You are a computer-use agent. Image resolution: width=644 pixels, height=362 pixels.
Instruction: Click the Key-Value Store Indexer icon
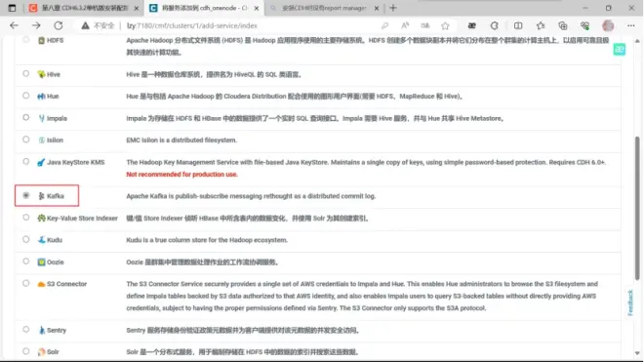[x=42, y=219]
